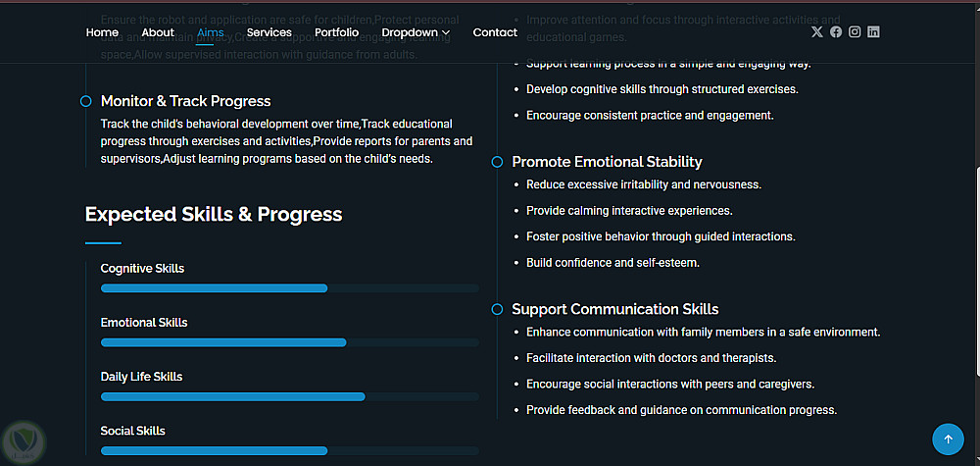
Task: Click the Cognitive Skills progress bar
Action: (289, 288)
